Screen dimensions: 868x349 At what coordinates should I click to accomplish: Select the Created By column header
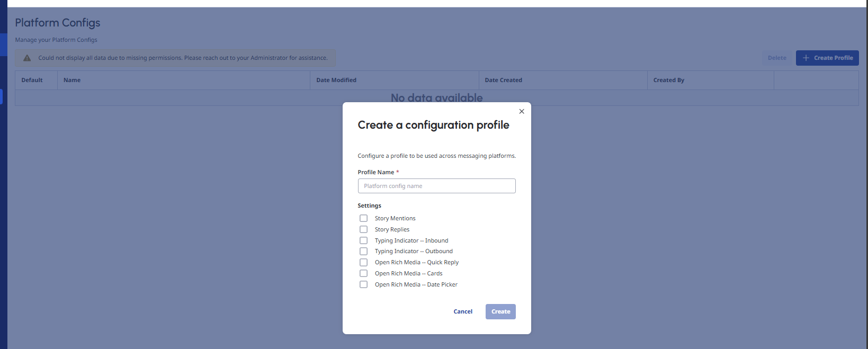[x=668, y=80]
